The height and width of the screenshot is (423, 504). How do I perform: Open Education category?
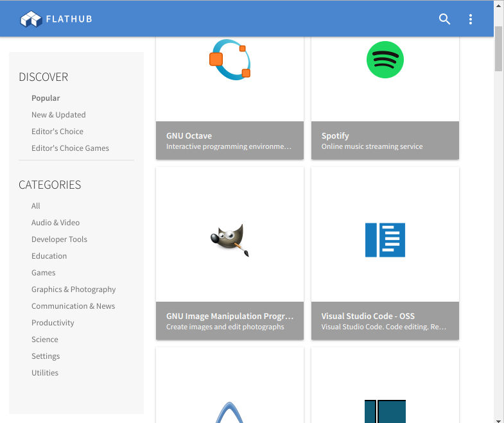49,256
